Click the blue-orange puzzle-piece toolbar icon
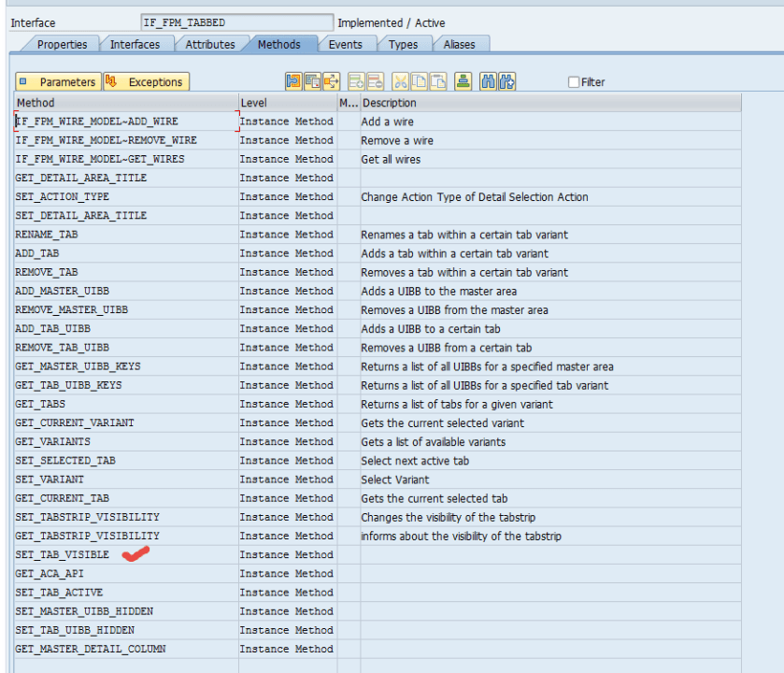Screen dimensions: 784x673 (x=293, y=81)
